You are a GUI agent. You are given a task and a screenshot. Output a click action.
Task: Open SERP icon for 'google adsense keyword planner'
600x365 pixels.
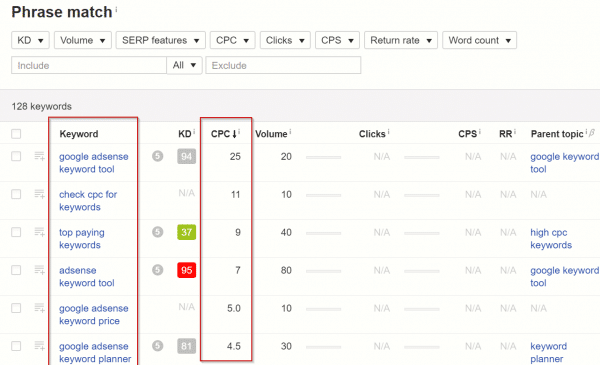point(158,346)
